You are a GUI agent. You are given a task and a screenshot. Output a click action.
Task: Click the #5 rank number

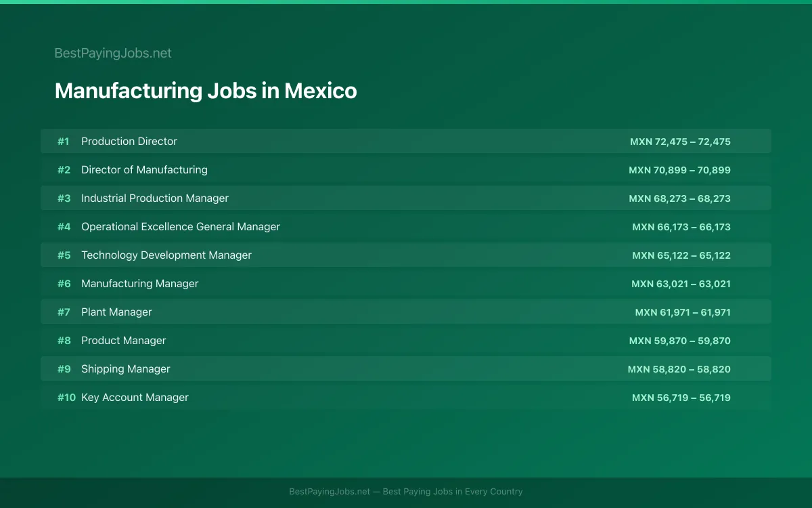click(64, 255)
